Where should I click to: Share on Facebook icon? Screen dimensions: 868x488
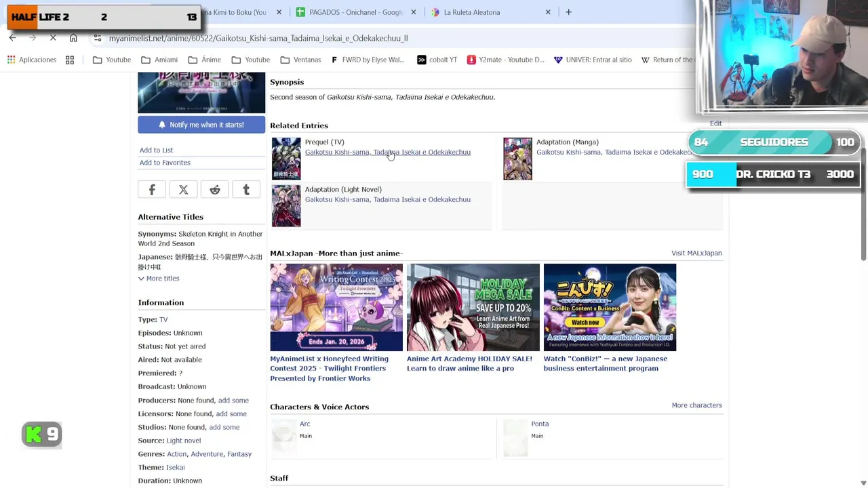(x=152, y=190)
